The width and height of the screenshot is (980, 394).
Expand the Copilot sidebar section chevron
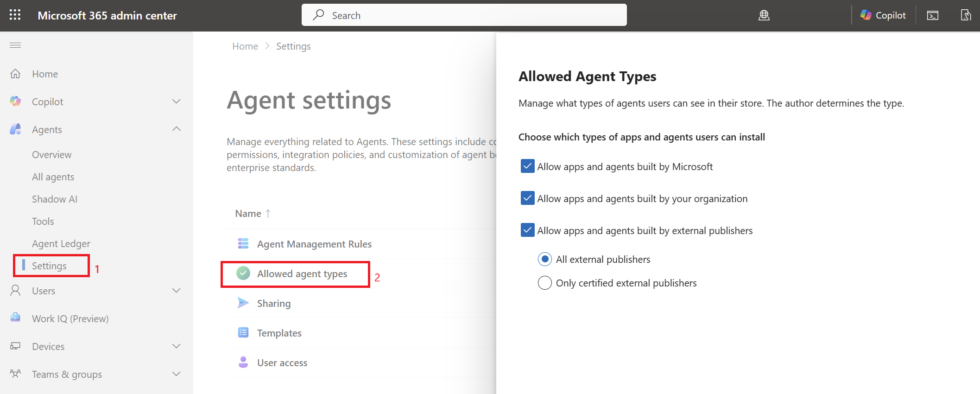[x=177, y=101]
